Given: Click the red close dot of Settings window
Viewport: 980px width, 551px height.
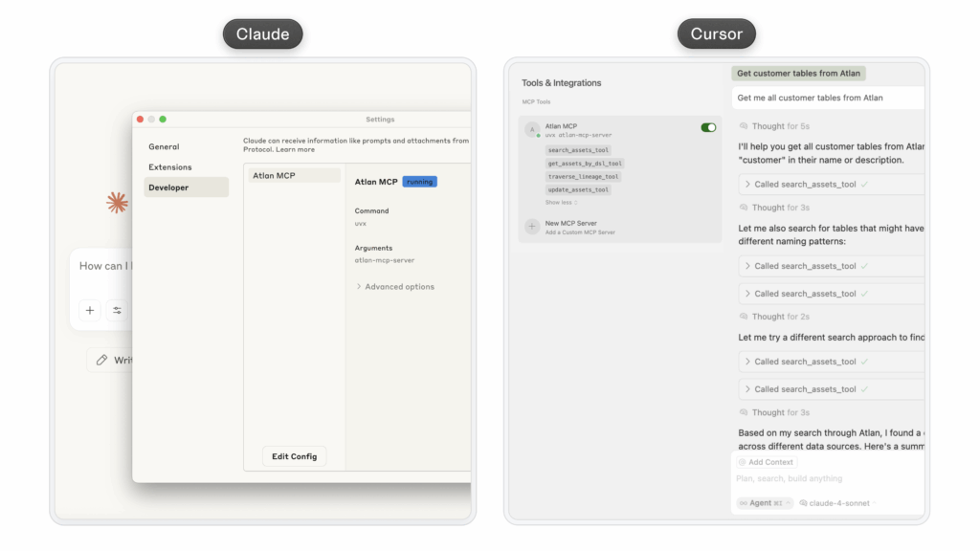Looking at the screenshot, I should pyautogui.click(x=140, y=120).
